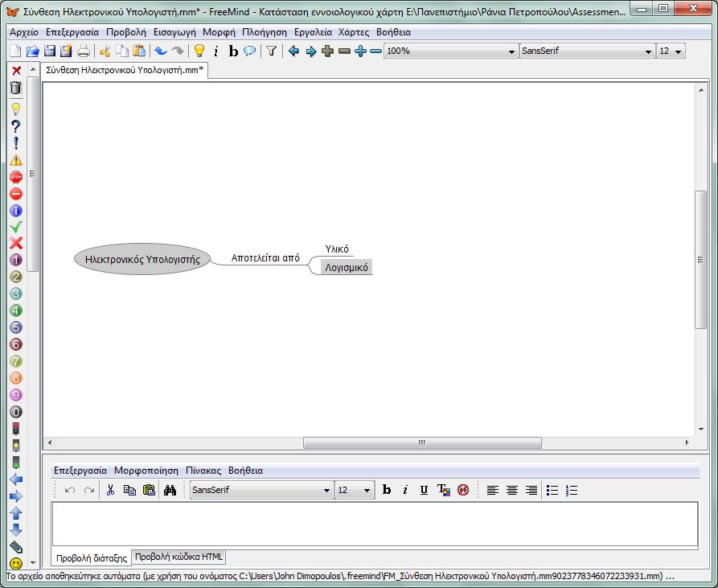Open the Επεξεργασία menu in the main menu bar
The height and width of the screenshot is (588, 718).
coord(72,32)
